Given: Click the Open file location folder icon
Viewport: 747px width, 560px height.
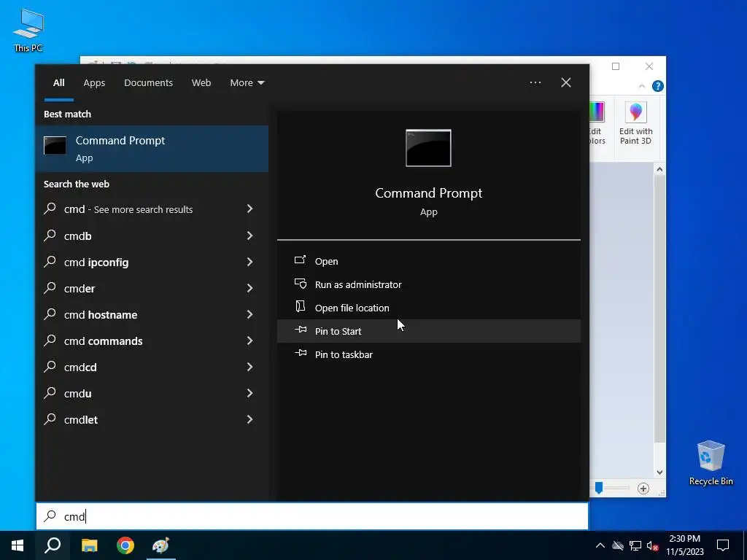Looking at the screenshot, I should (300, 306).
